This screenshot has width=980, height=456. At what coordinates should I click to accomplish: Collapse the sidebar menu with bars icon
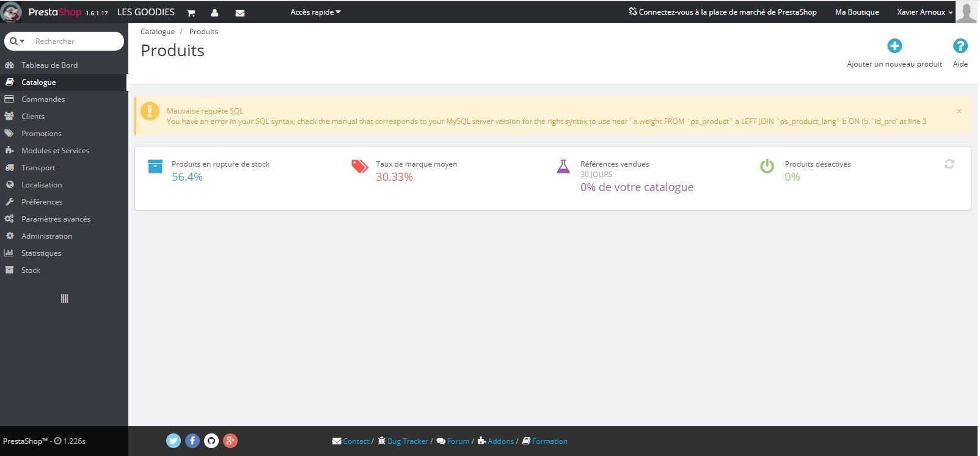pos(64,299)
